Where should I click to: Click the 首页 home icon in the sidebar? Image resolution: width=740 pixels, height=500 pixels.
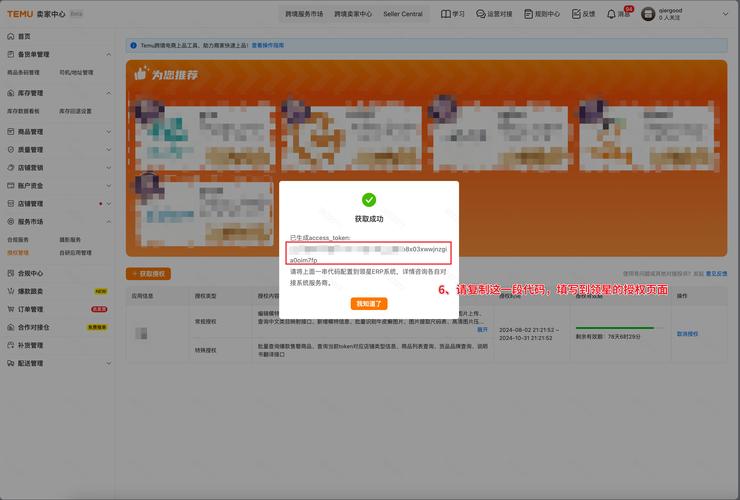(x=10, y=36)
